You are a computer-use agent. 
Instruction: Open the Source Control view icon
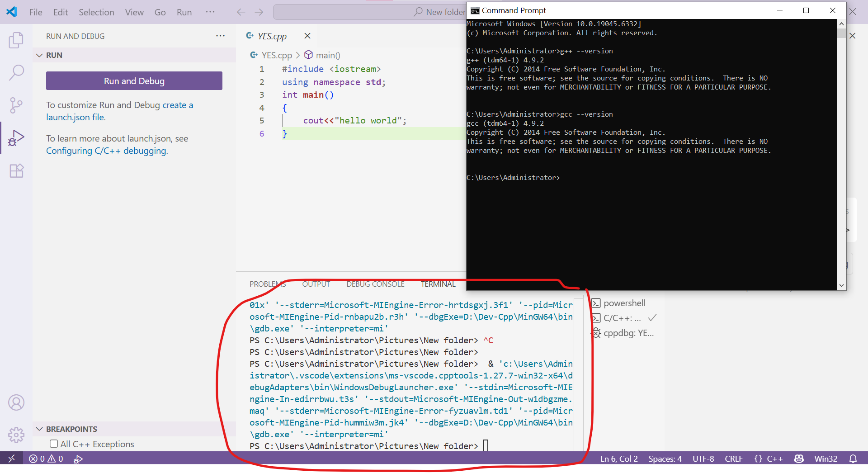pos(16,105)
